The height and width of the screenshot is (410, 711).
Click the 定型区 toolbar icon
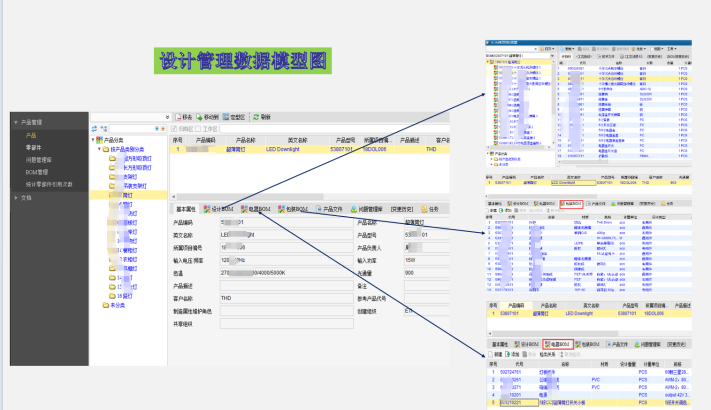226,117
